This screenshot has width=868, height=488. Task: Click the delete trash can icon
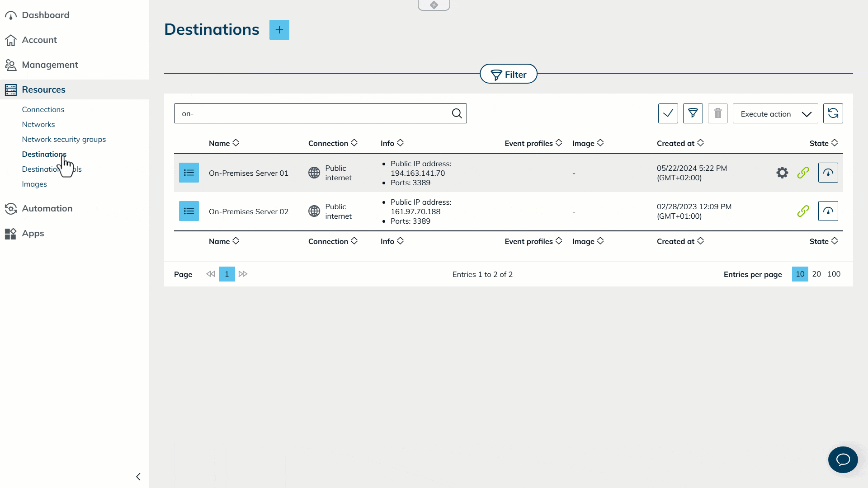717,113
